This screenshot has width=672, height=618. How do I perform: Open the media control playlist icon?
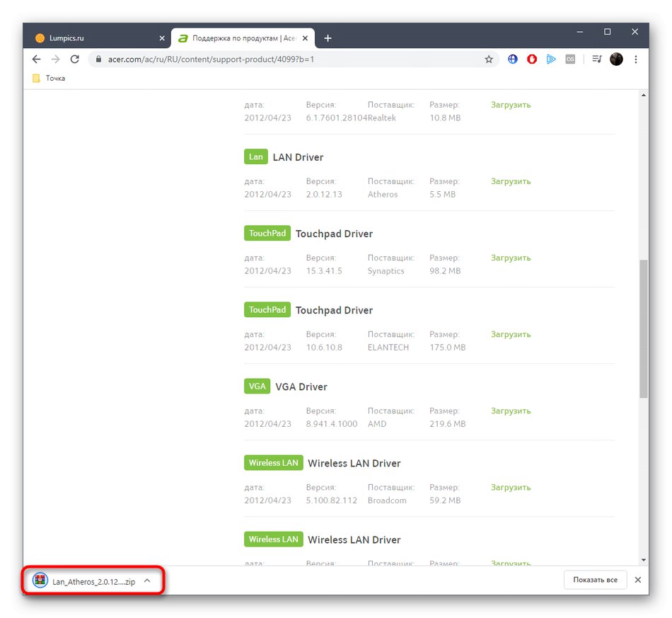point(596,59)
